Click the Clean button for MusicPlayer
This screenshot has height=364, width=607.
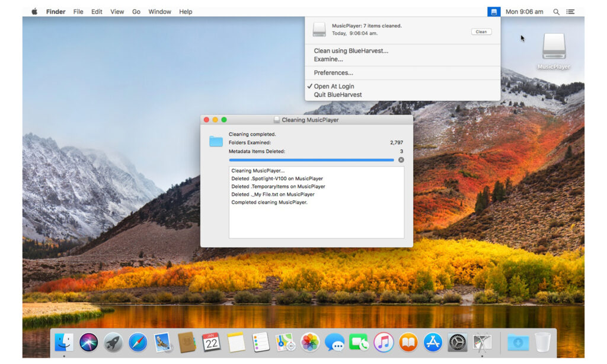[x=481, y=32]
